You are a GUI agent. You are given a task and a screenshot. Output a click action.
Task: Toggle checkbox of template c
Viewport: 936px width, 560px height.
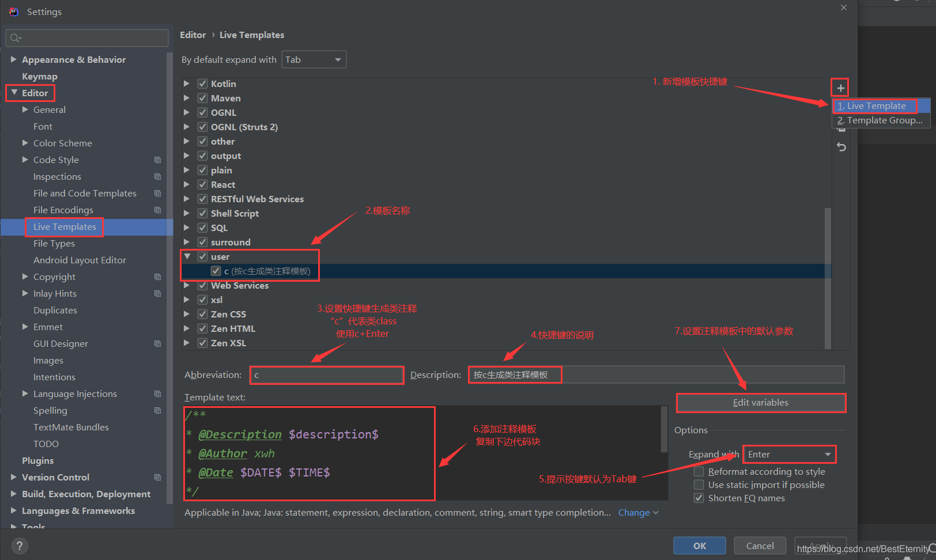216,271
